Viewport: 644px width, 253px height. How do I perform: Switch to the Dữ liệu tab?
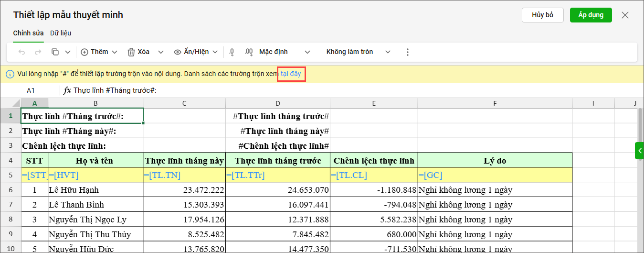61,33
